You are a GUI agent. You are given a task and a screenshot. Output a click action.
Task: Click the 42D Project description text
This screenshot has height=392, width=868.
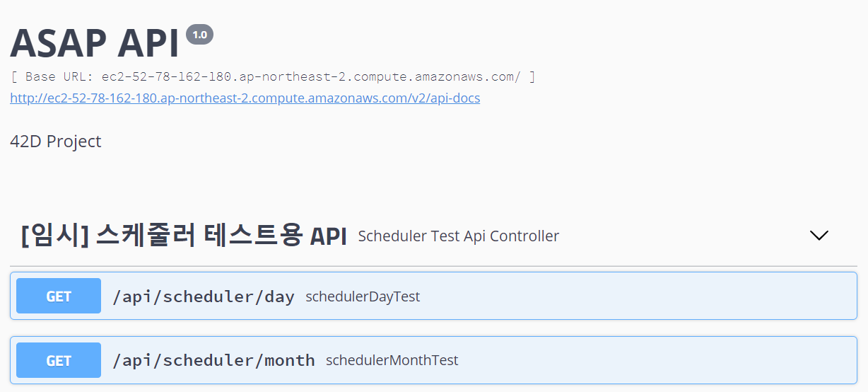pos(56,141)
